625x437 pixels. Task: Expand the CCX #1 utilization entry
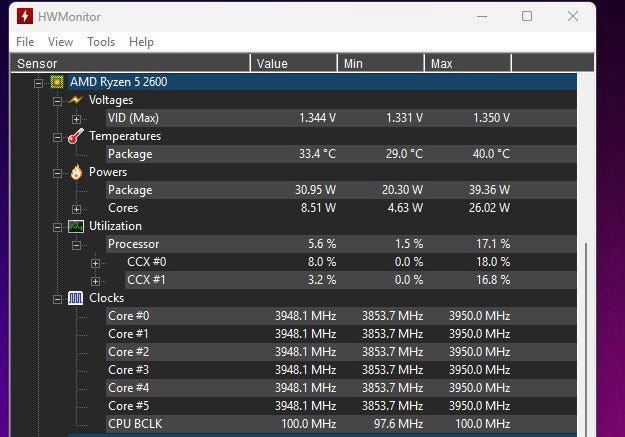(x=95, y=281)
